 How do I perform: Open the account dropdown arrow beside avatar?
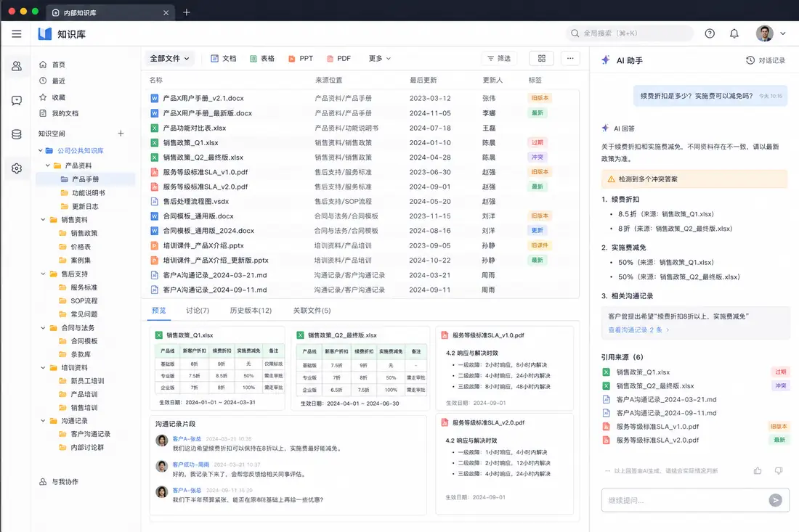pos(783,33)
